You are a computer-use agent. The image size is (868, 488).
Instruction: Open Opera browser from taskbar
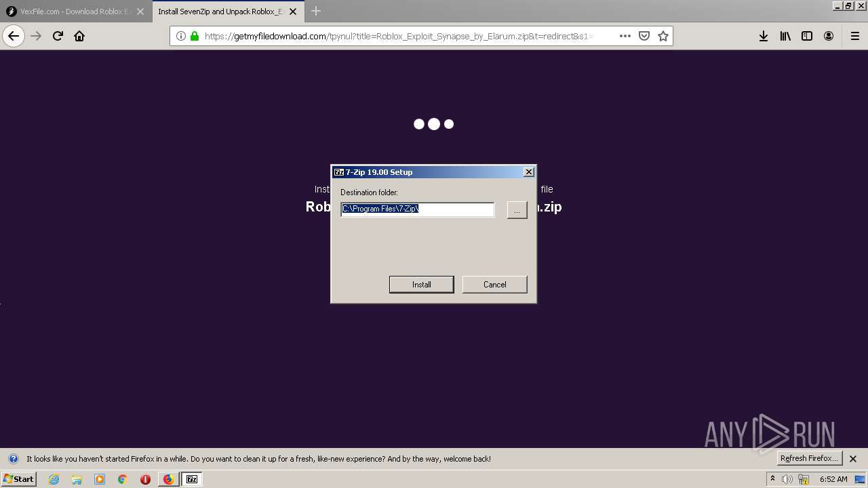coord(145,479)
